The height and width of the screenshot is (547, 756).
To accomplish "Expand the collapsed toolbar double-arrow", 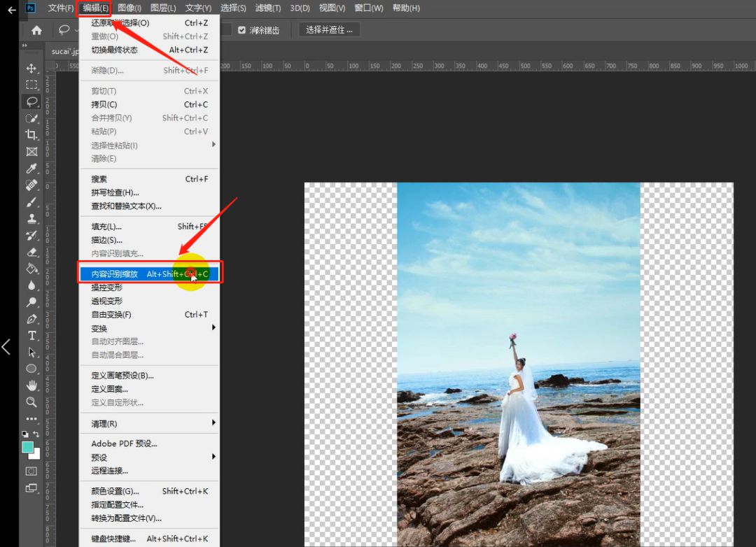I will click(24, 45).
